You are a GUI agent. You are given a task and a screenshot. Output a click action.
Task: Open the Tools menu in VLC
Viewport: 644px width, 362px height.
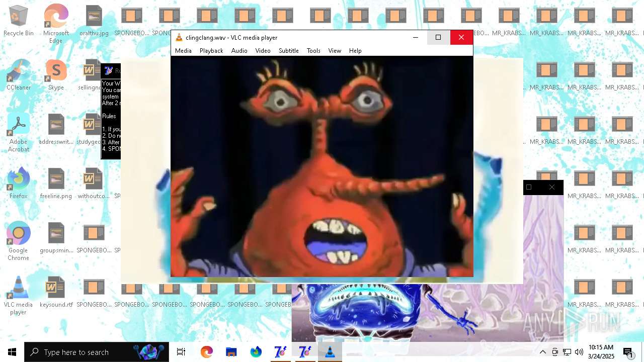313,51
